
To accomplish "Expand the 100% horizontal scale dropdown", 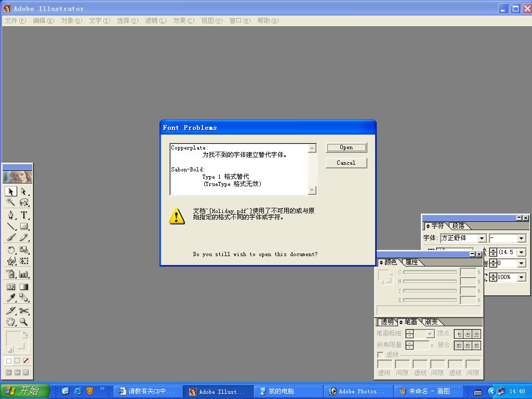I will (x=522, y=277).
